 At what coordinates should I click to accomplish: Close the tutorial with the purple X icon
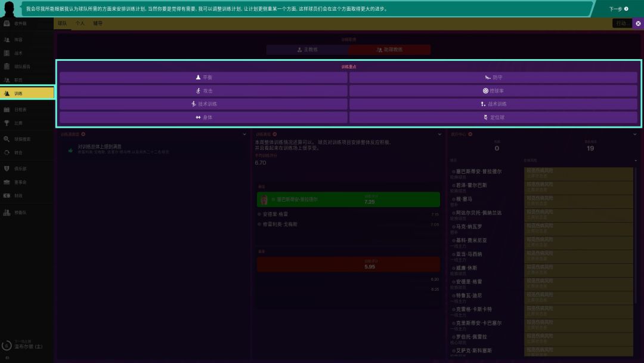click(x=638, y=23)
